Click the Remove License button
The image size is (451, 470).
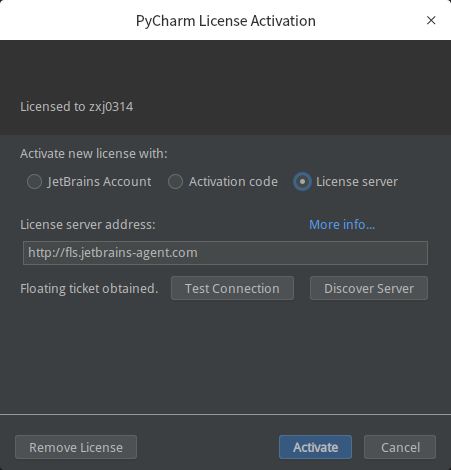pyautogui.click(x=76, y=447)
